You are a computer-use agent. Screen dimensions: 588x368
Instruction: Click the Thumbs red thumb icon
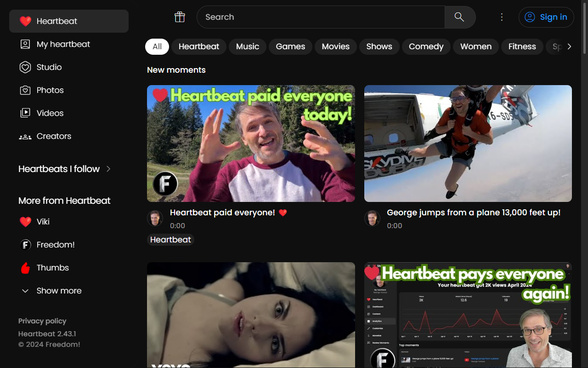coord(25,268)
